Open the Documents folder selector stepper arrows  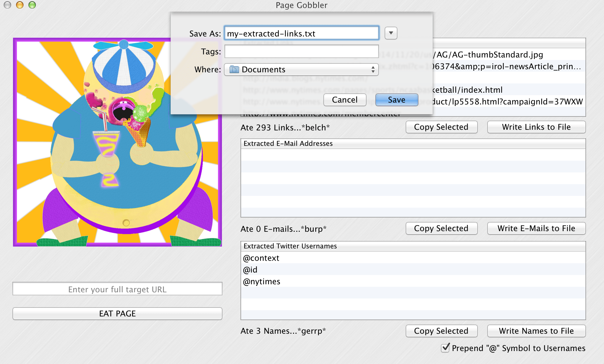click(374, 70)
